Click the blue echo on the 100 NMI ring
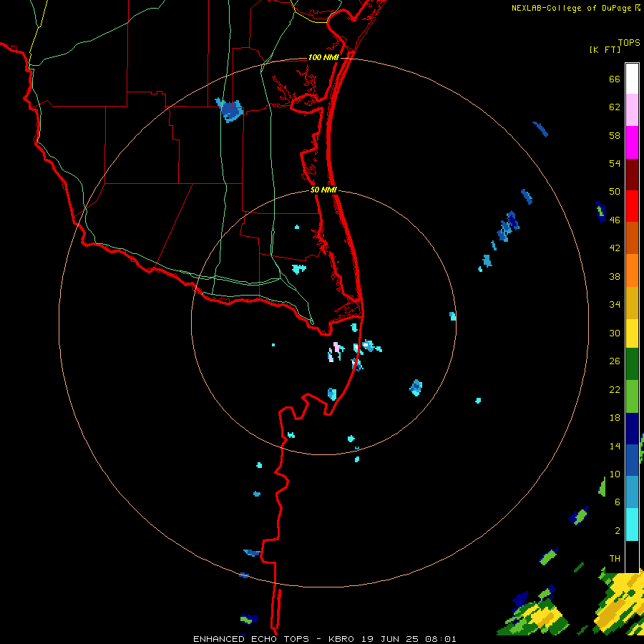Viewport: 644px width, 644px height. coord(244,575)
